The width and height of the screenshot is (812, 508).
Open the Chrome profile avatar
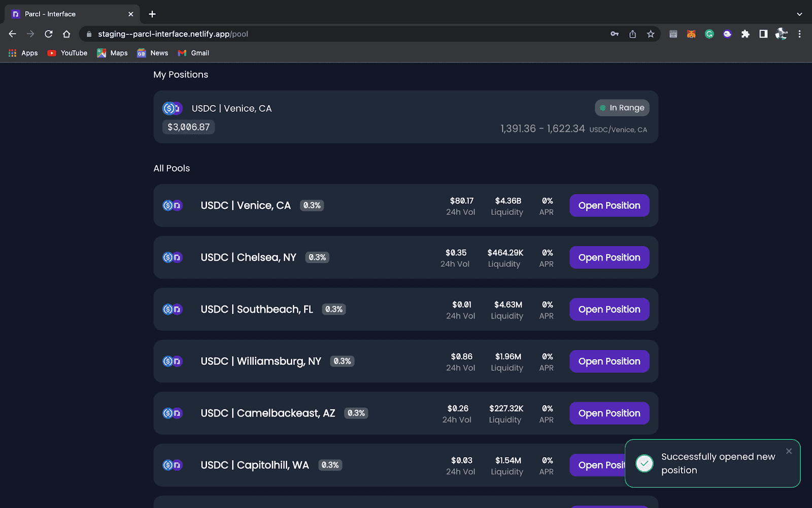tap(782, 34)
